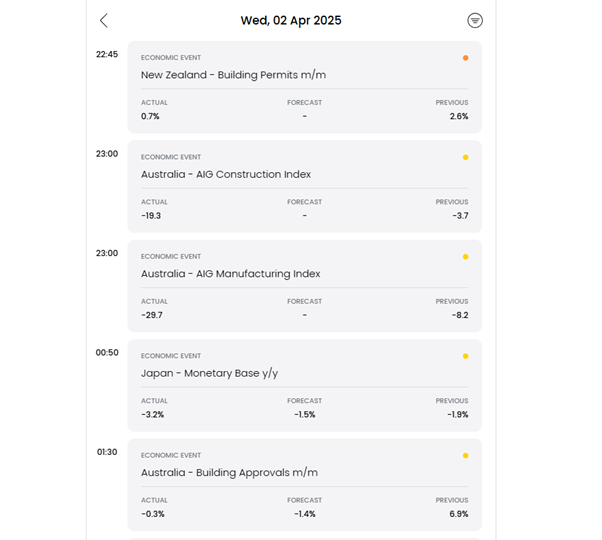
Task: Click yellow dot on Japan Monetary Base
Action: (x=465, y=356)
